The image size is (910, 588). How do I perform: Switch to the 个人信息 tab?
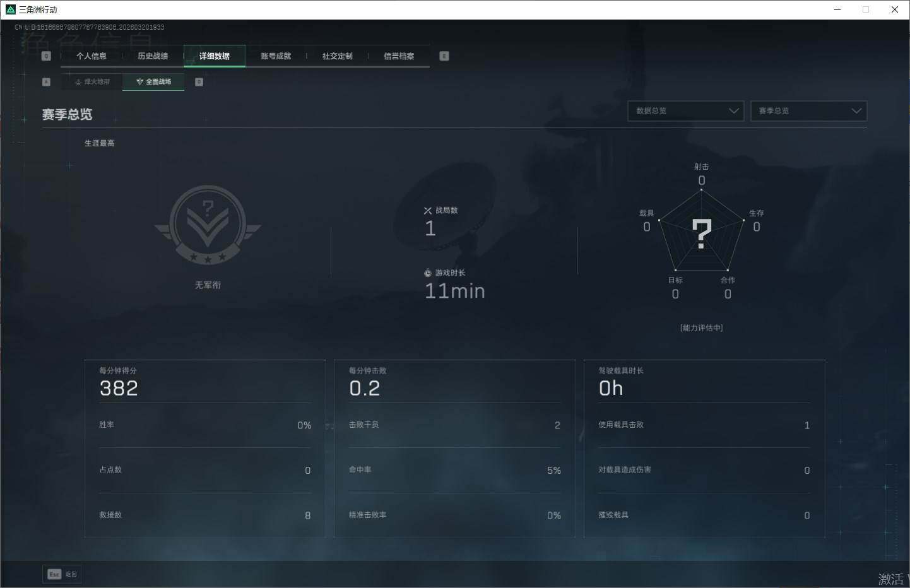92,56
